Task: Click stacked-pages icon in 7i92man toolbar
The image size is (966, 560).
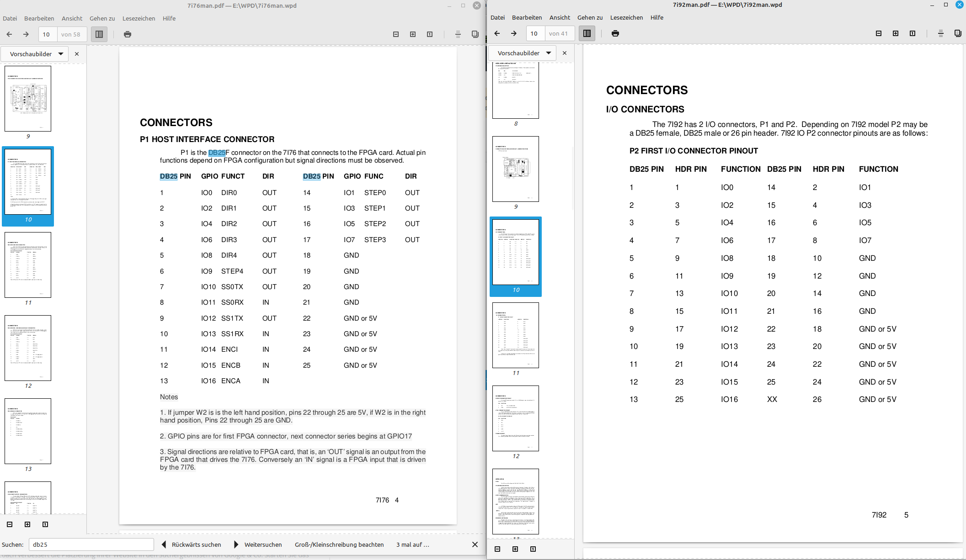Action: click(x=958, y=33)
